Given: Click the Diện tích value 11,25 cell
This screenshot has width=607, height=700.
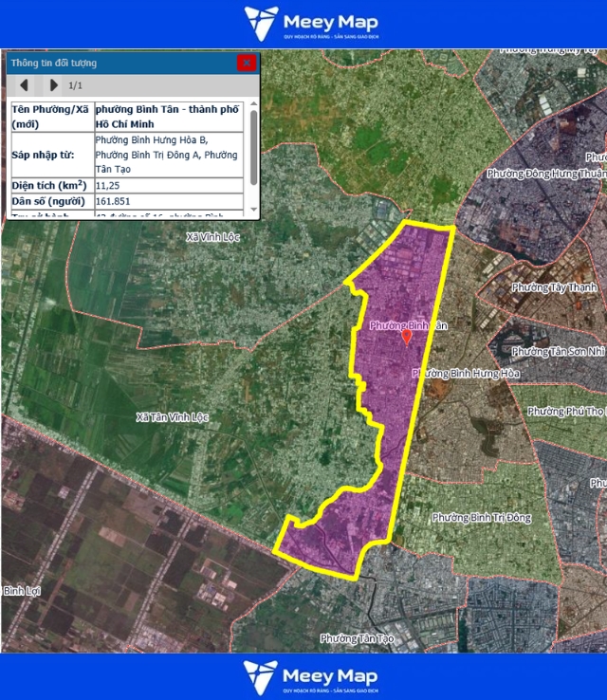Looking at the screenshot, I should 107,185.
